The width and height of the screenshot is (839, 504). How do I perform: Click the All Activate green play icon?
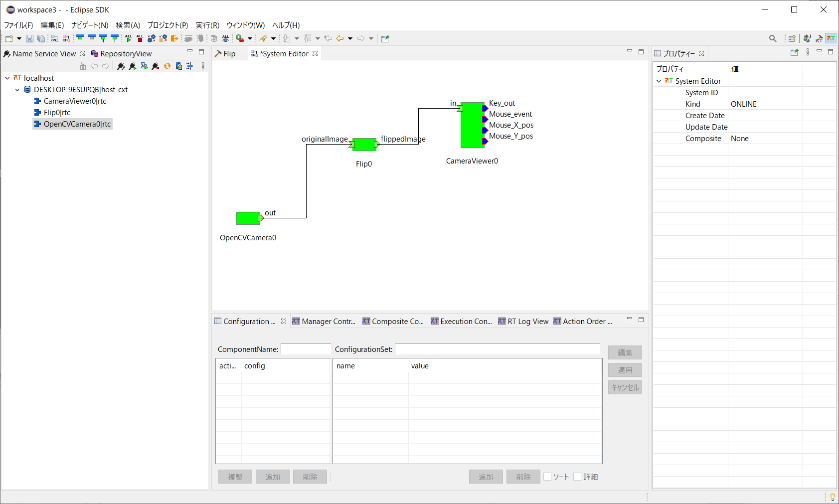pyautogui.click(x=129, y=38)
